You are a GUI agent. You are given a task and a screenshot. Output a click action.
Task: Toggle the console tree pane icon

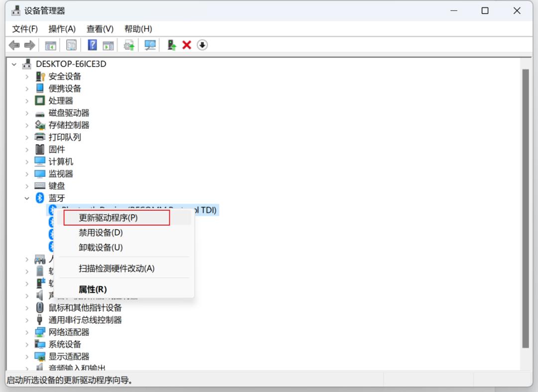(50, 45)
